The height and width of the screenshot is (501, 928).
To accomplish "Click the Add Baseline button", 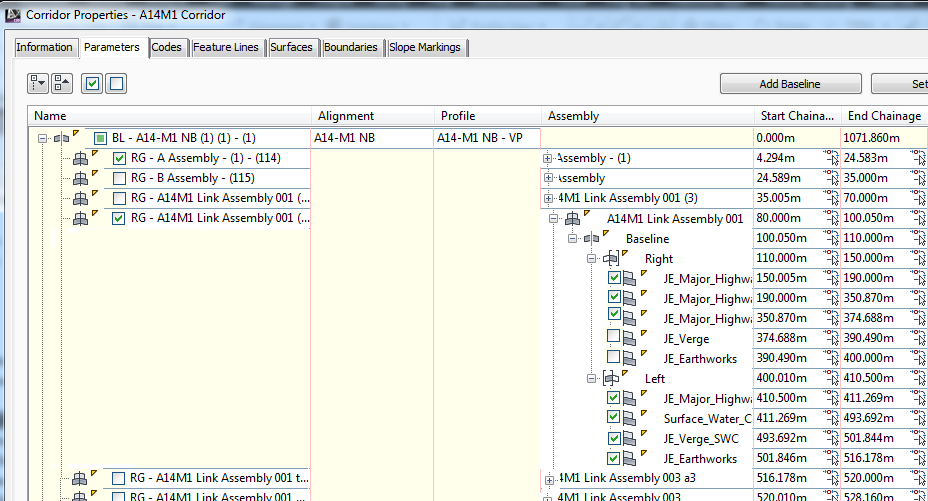I will 790,84.
